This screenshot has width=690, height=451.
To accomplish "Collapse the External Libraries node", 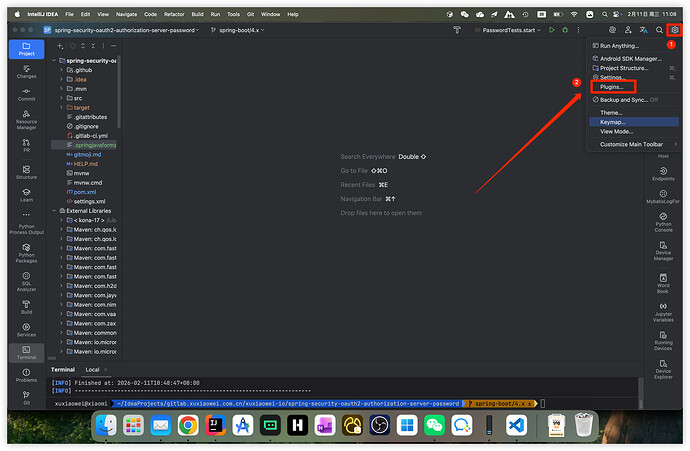I will (54, 211).
